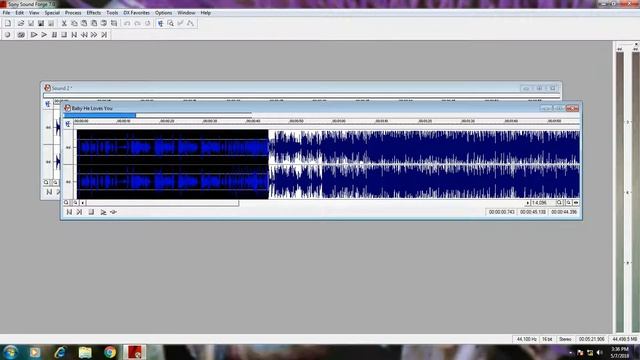640x360 pixels.
Task: Select the Magnify tool in the toolbar
Action: [x=171, y=23]
